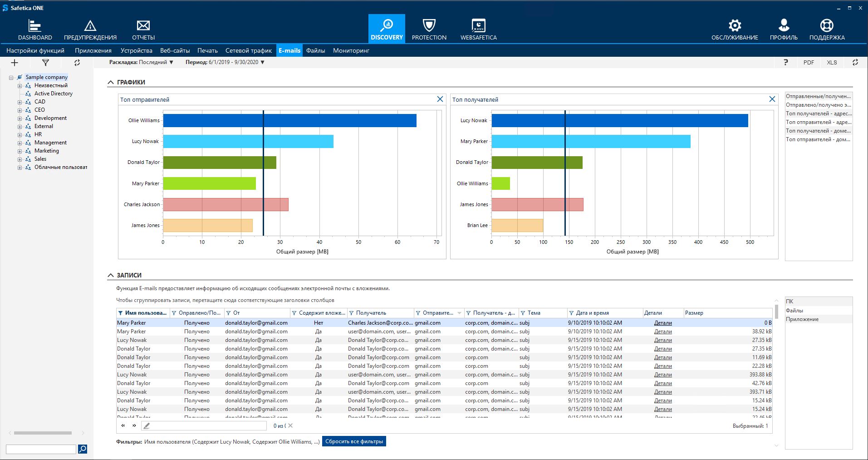Click the filter funnel icon above user tree
This screenshot has height=460, width=868.
coord(45,63)
